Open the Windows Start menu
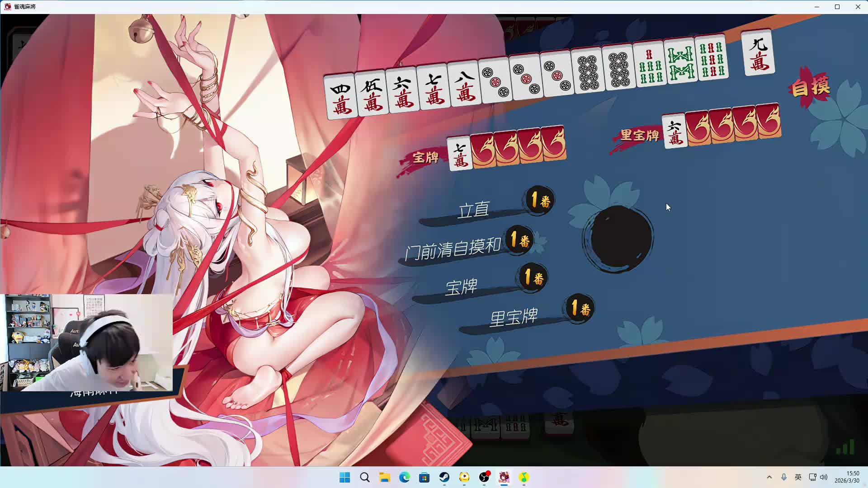This screenshot has height=488, width=868. click(344, 477)
